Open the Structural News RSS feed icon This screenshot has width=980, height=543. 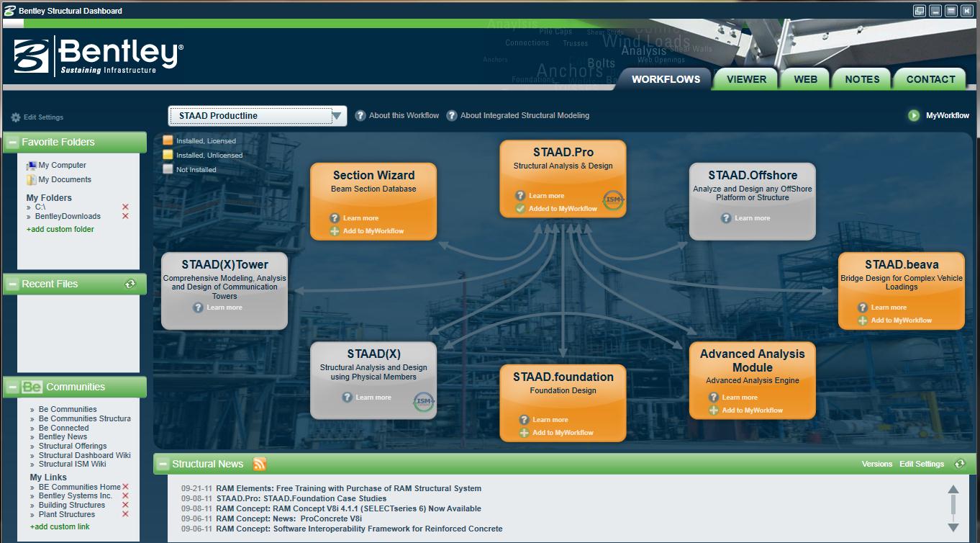coord(260,464)
